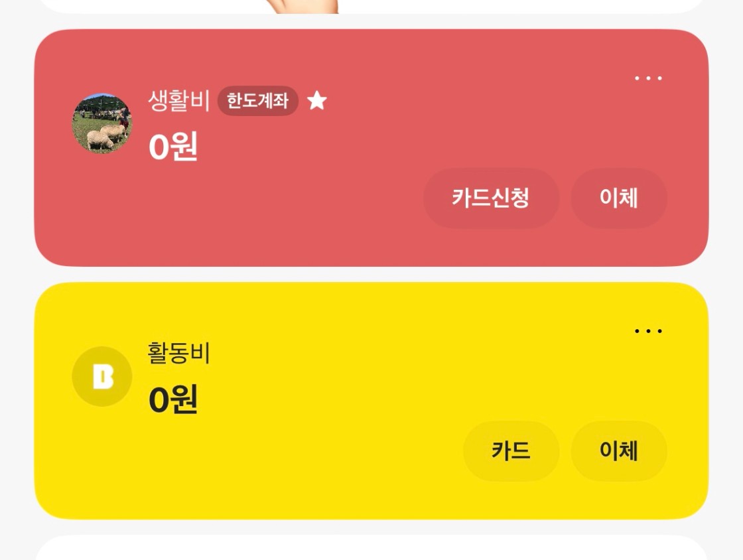
Task: Open the 활동비 account name
Action: pos(178,353)
